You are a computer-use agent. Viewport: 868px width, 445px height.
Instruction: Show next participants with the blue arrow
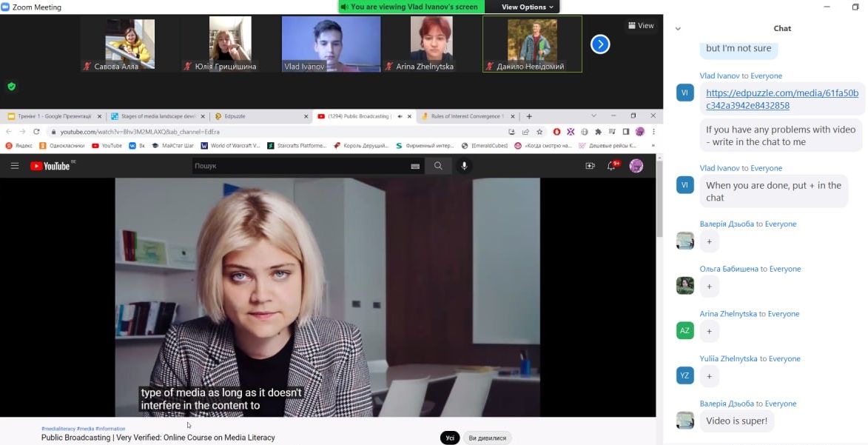click(x=600, y=44)
